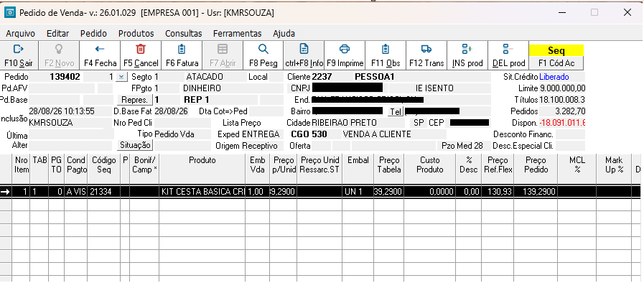Viewport: 644px width, 283px height.
Task: Click the CGO 530 text
Action: [x=309, y=134]
